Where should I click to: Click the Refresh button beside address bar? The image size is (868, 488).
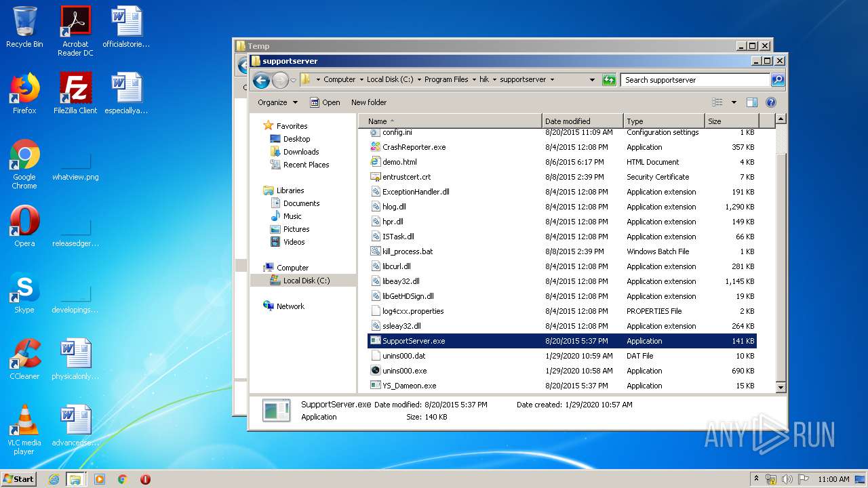tap(609, 80)
